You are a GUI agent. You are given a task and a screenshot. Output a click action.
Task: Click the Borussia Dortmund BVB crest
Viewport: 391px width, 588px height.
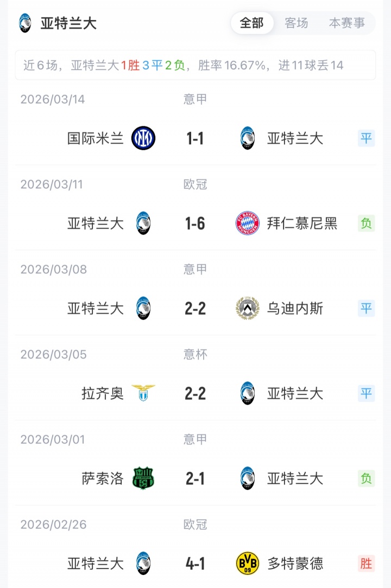[x=248, y=564]
